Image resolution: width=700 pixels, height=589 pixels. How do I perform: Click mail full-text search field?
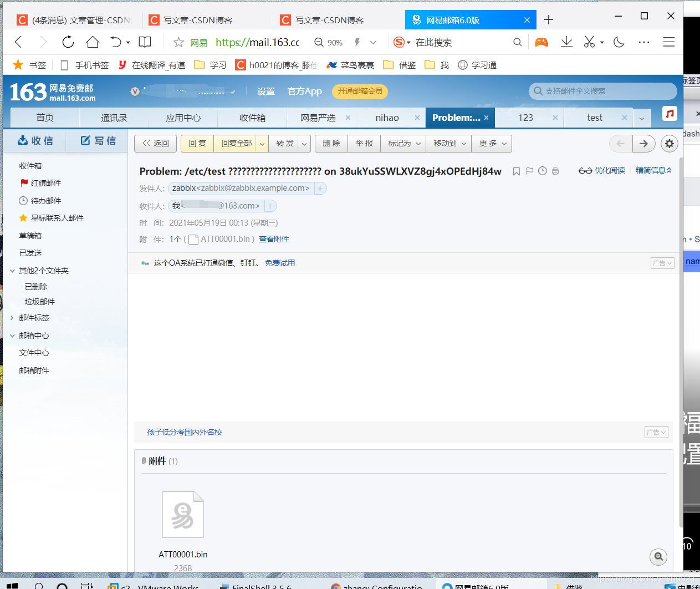pyautogui.click(x=603, y=91)
